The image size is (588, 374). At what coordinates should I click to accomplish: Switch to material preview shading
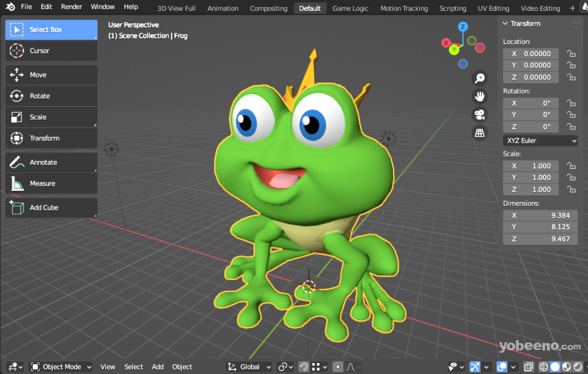[567, 367]
